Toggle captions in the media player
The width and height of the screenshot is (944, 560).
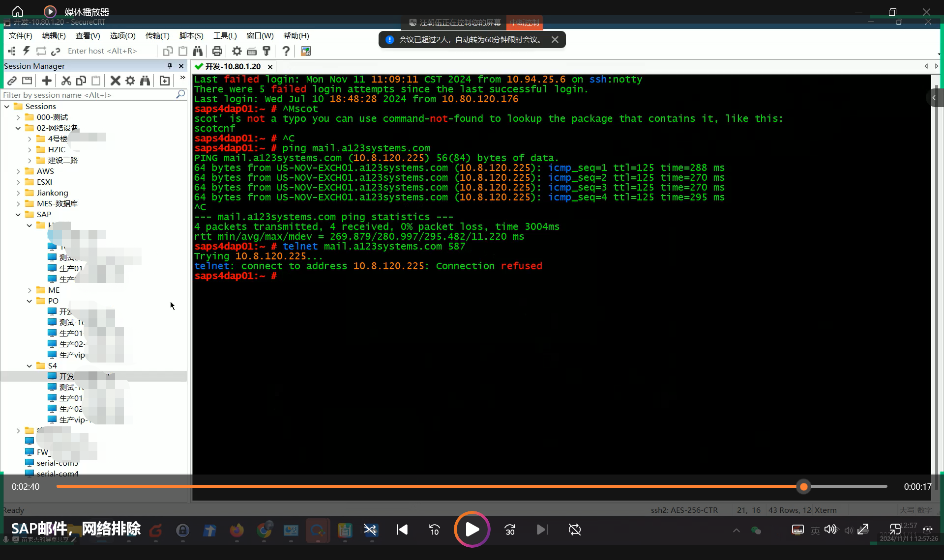point(798,529)
